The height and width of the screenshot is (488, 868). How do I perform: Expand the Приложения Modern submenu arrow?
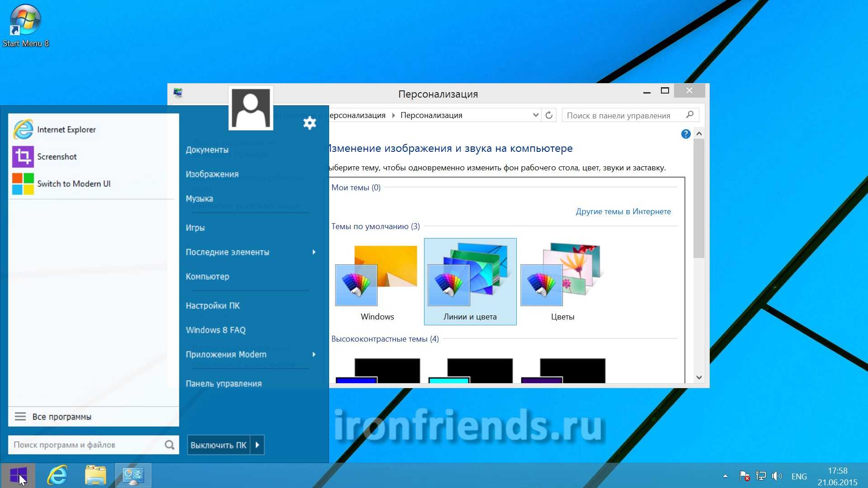(314, 355)
